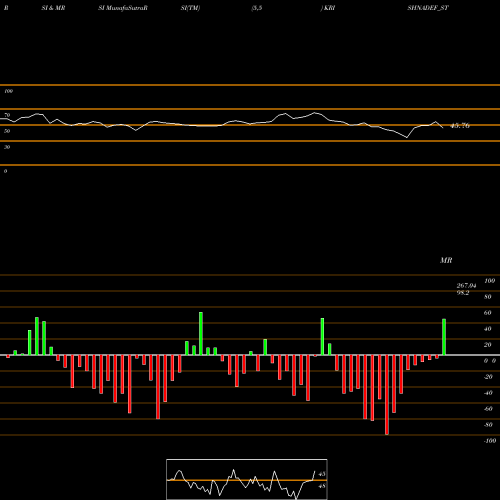Click the MR axis label 60

pos(488,313)
